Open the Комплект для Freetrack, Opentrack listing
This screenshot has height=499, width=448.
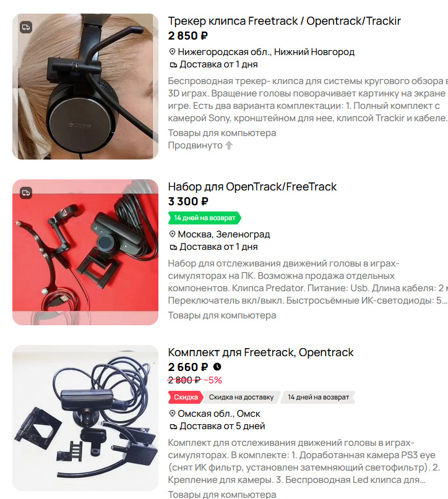pyautogui.click(x=261, y=352)
